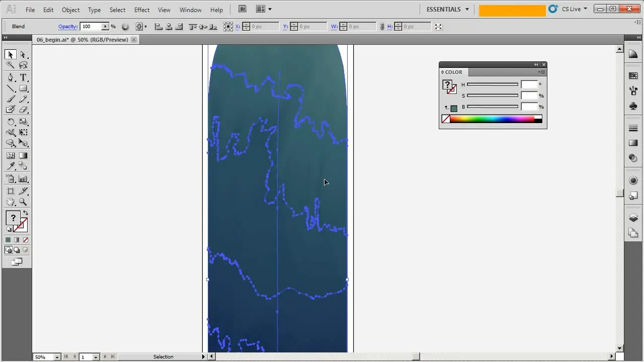Toggle constrain width and height proportions link
Viewport: 644px width, 362px height.
click(x=383, y=27)
